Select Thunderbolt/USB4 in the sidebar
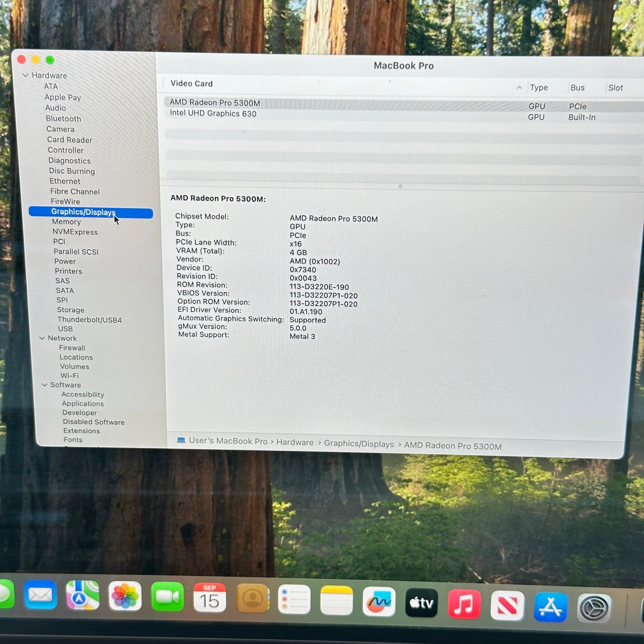The width and height of the screenshot is (644, 644). click(x=90, y=320)
